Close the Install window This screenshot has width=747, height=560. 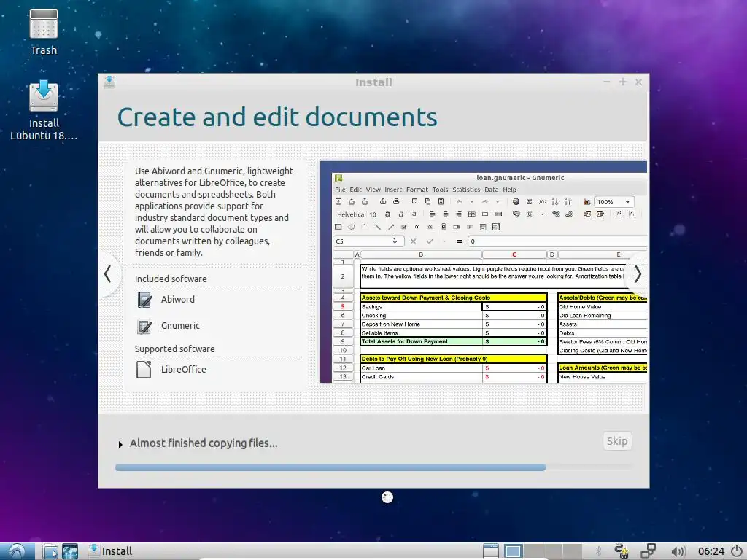(x=638, y=82)
